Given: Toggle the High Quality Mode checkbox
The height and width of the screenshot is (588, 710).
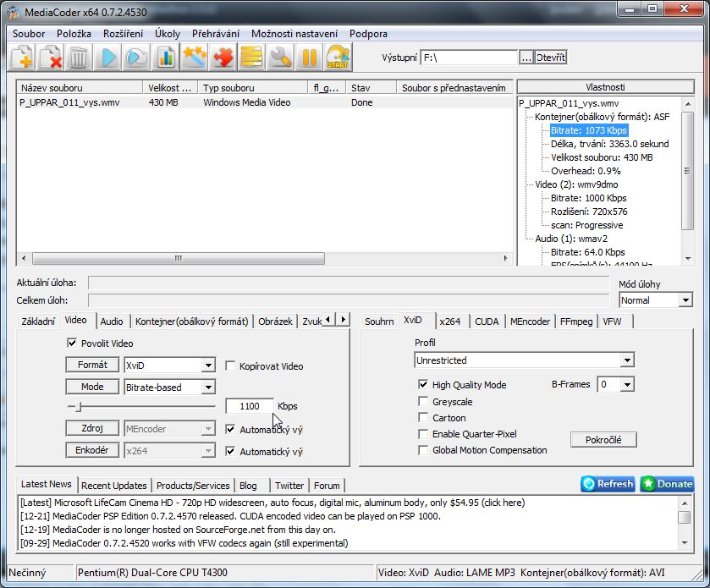Looking at the screenshot, I should [x=423, y=385].
